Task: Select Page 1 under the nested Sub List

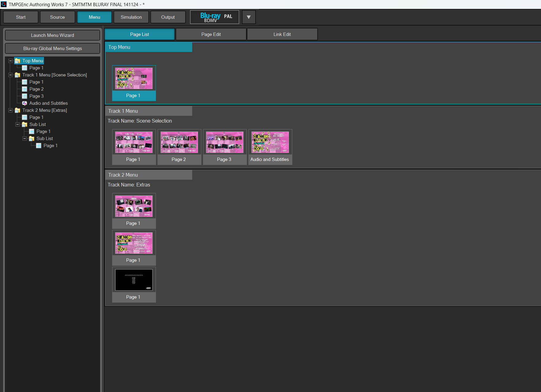Action: (x=51, y=146)
